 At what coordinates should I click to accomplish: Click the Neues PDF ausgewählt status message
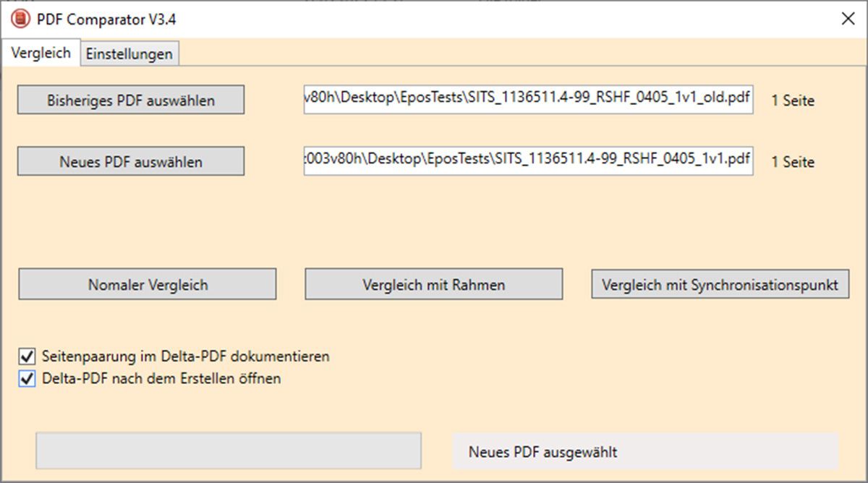pyautogui.click(x=542, y=453)
